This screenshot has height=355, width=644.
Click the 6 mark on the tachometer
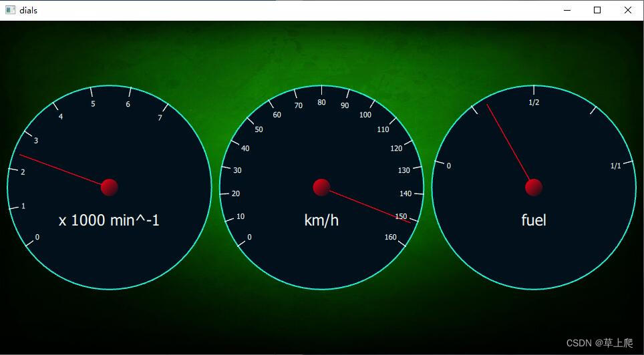point(128,104)
